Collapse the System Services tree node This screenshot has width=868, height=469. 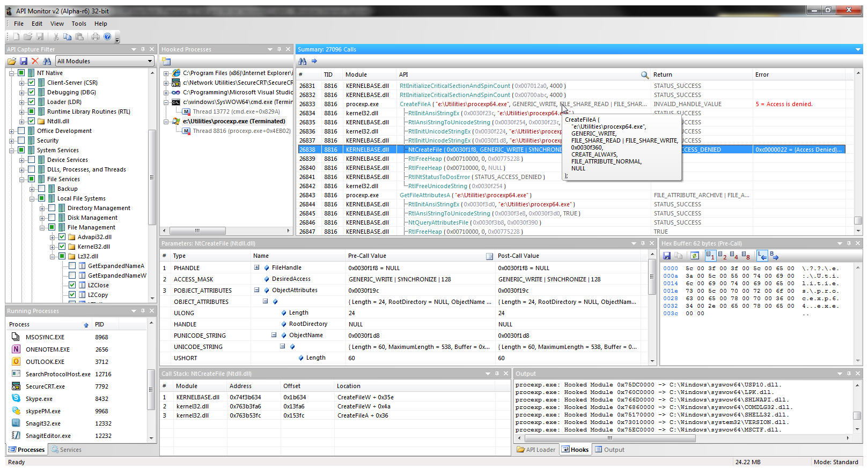(x=11, y=150)
